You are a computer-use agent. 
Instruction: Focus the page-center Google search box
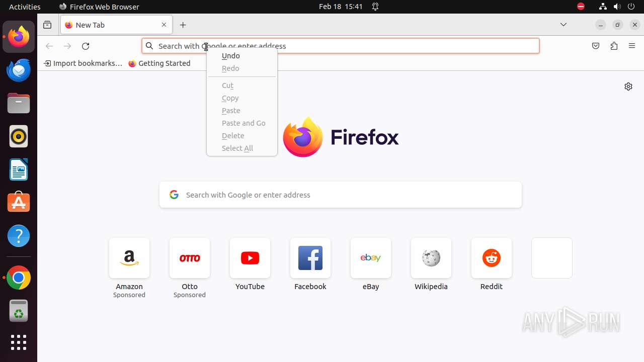tap(341, 195)
